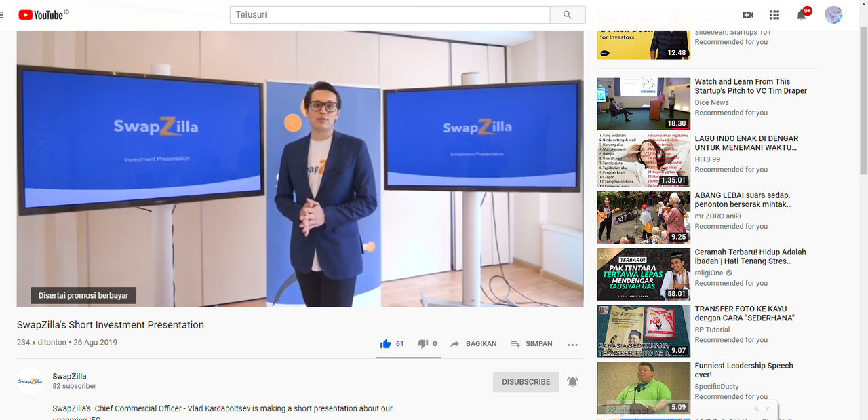The height and width of the screenshot is (420, 868).
Task: Open Funniest Leadership Speech thumbnail
Action: click(x=644, y=387)
